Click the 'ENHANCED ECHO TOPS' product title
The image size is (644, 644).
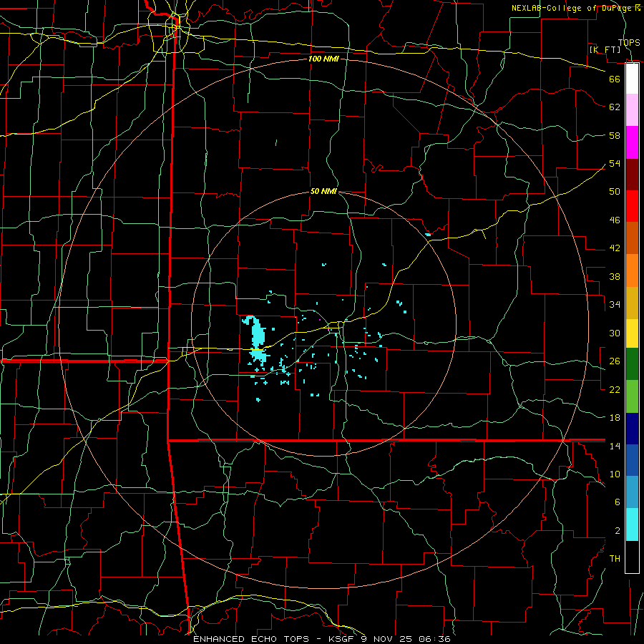[x=250, y=639]
